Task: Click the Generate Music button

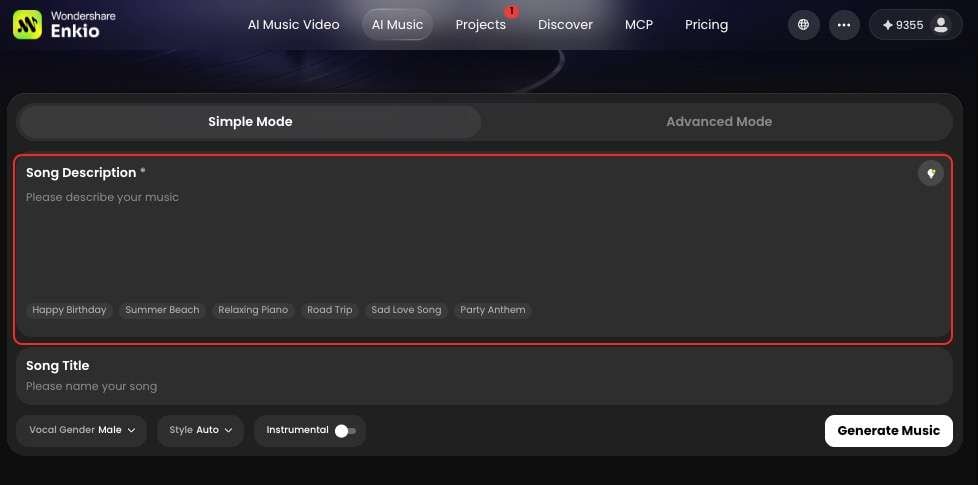Action: 889,431
